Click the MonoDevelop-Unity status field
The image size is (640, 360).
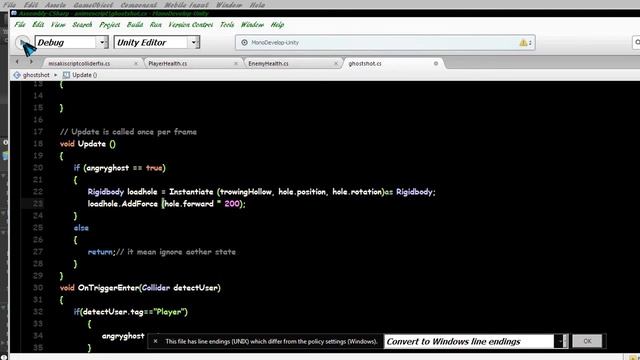tap(385, 42)
